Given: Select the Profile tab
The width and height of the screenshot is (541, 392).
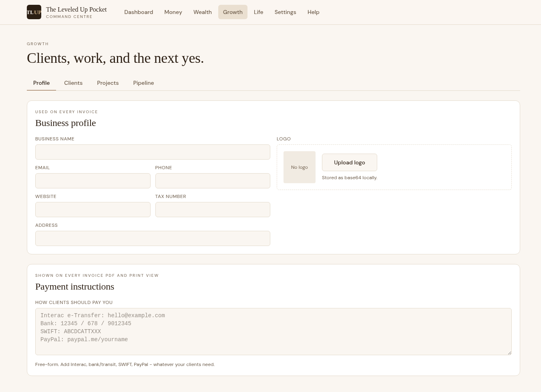Looking at the screenshot, I should click(41, 83).
